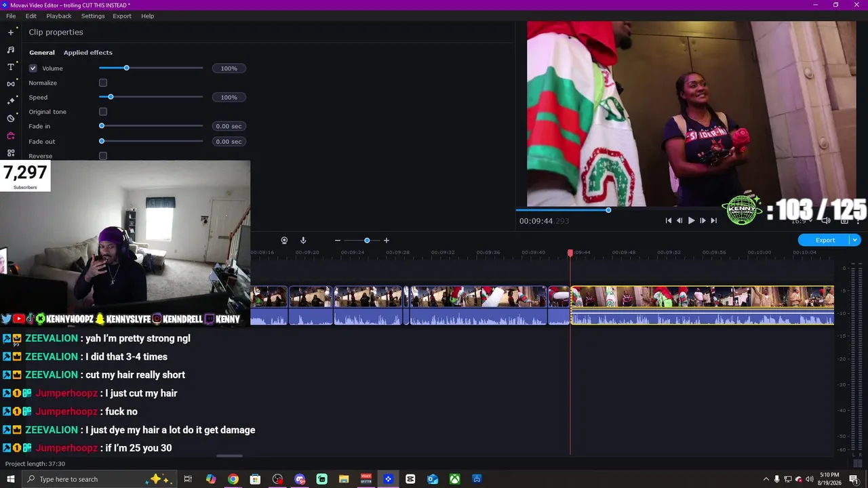Image resolution: width=868 pixels, height=488 pixels.
Task: Uncheck the Volume checkbox
Action: click(33, 68)
